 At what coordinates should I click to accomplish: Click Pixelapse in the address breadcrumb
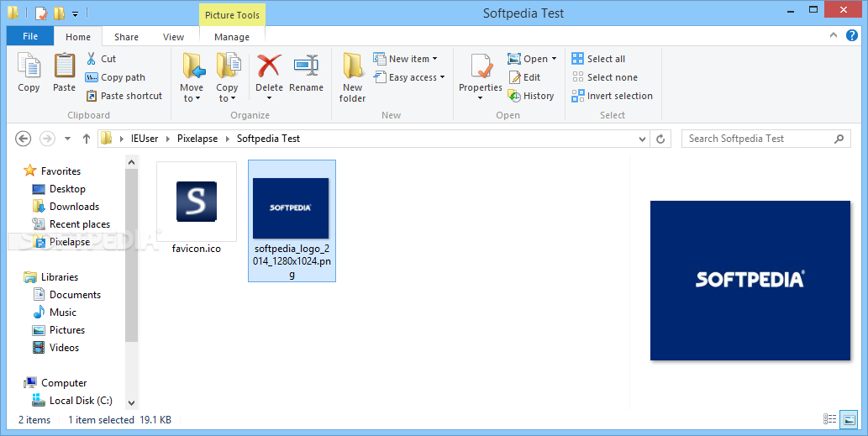[197, 139]
